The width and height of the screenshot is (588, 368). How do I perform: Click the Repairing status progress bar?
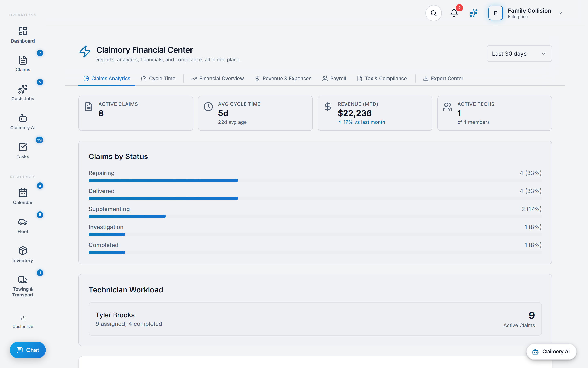coord(315,180)
